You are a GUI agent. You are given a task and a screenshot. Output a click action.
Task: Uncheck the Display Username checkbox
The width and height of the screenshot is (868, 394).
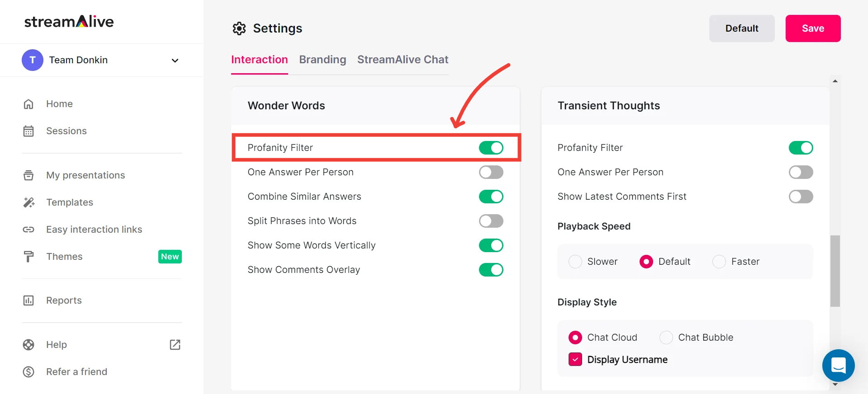pos(575,360)
